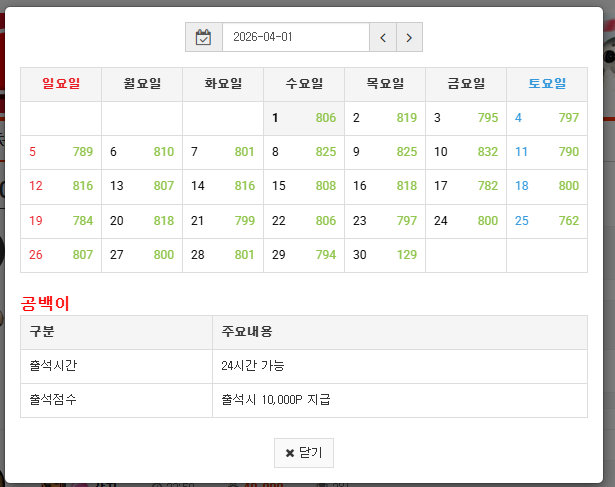Click the calendar icon beside the date
This screenshot has width=615, height=487.
[204, 37]
